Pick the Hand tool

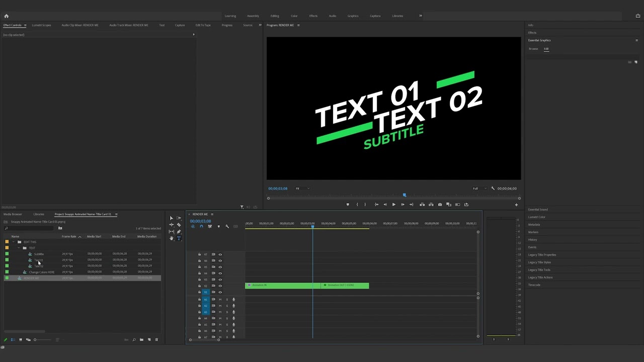coord(172,238)
